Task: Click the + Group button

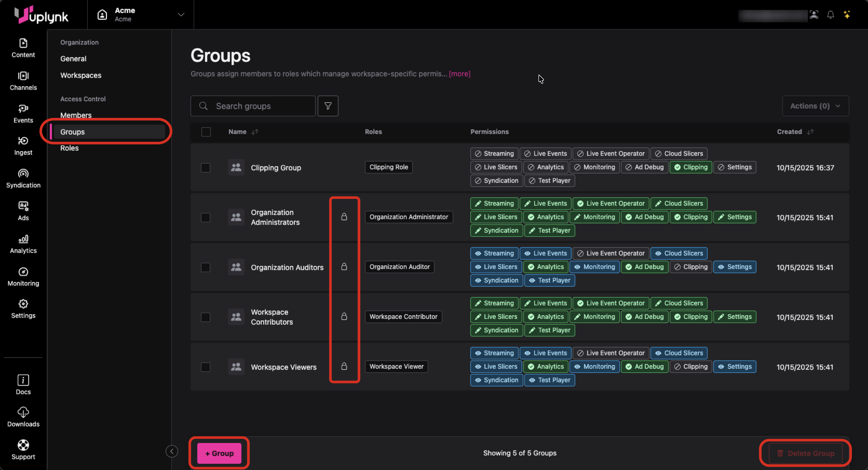Action: click(219, 453)
